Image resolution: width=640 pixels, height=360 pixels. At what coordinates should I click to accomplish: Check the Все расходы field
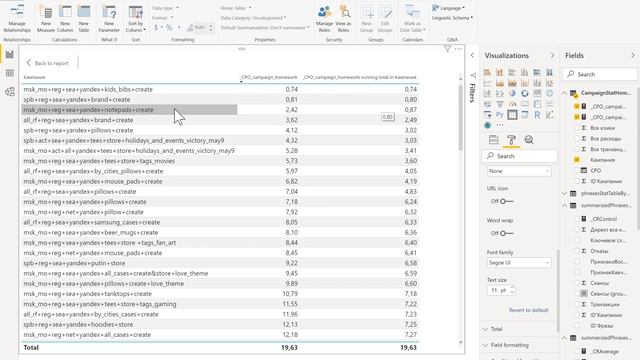[577, 138]
